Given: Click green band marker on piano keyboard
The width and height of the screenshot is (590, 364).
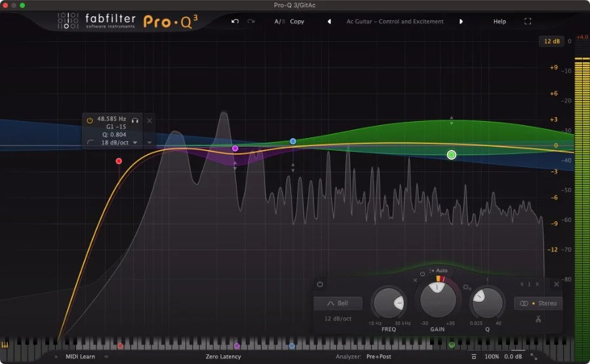Looking at the screenshot, I should tap(452, 345).
